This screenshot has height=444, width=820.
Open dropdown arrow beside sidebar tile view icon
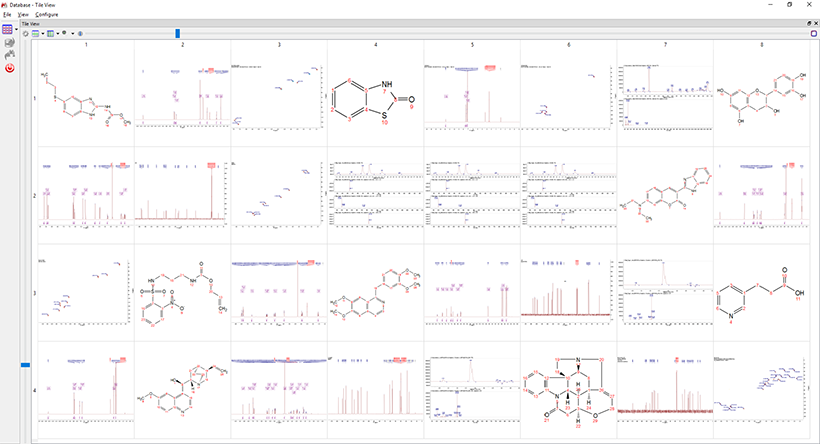(x=16, y=31)
